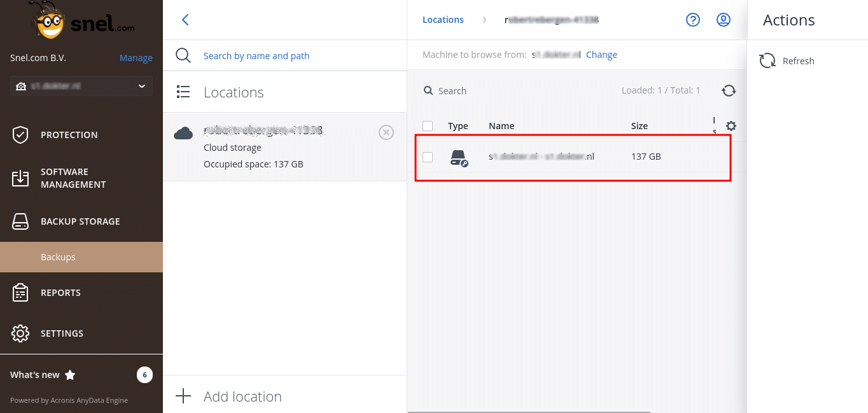Open the user account profile icon
The height and width of the screenshot is (413, 868).
point(723,20)
